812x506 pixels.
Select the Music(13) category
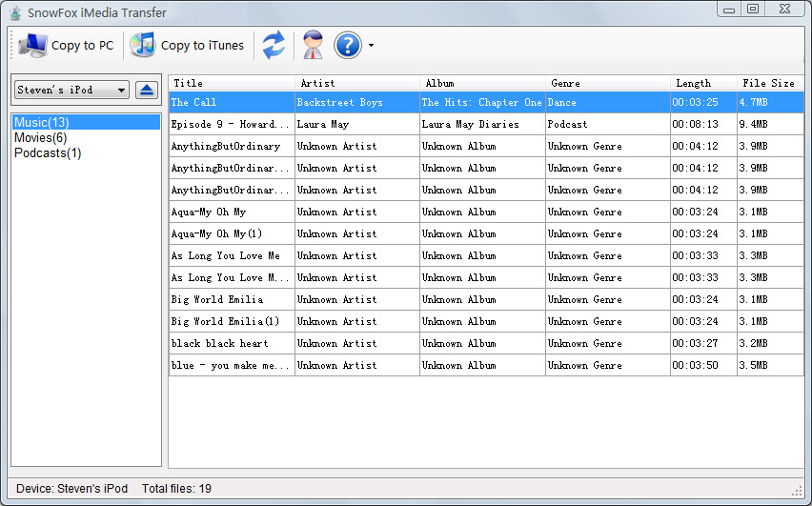click(42, 123)
